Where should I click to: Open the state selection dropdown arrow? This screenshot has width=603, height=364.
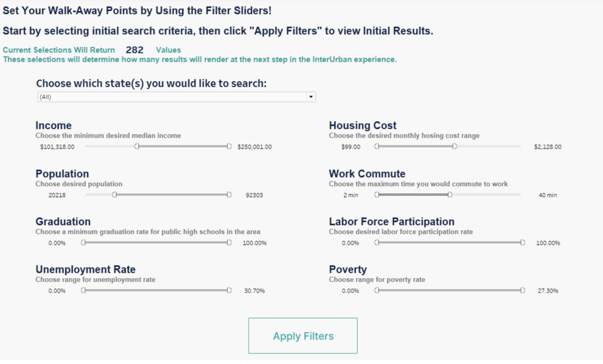tap(310, 97)
